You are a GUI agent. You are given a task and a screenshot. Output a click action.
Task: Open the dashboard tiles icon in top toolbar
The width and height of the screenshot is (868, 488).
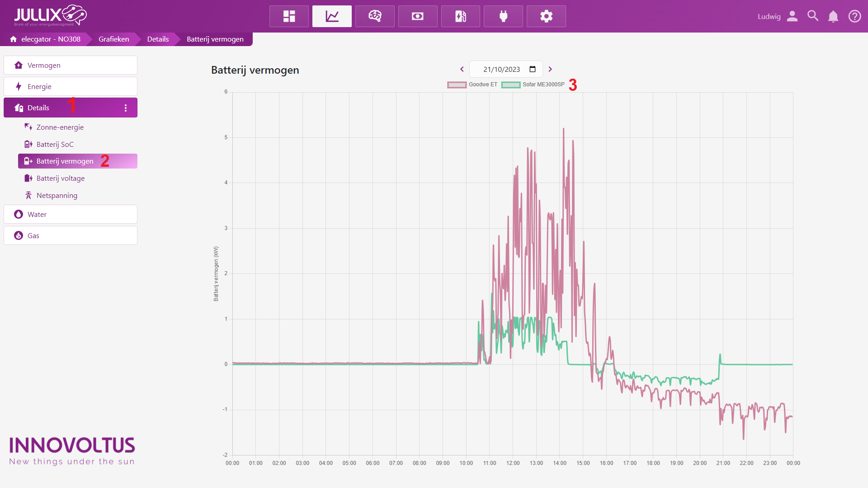click(x=289, y=16)
